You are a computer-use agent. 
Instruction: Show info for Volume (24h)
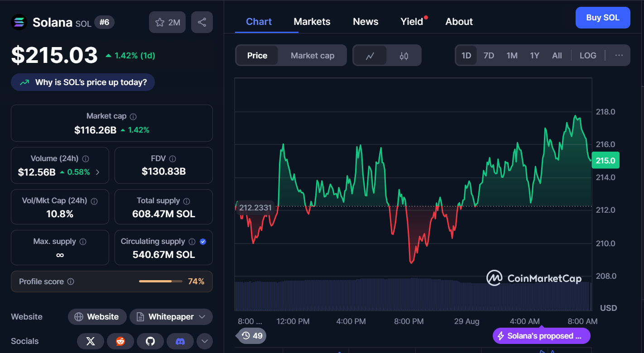coord(86,159)
